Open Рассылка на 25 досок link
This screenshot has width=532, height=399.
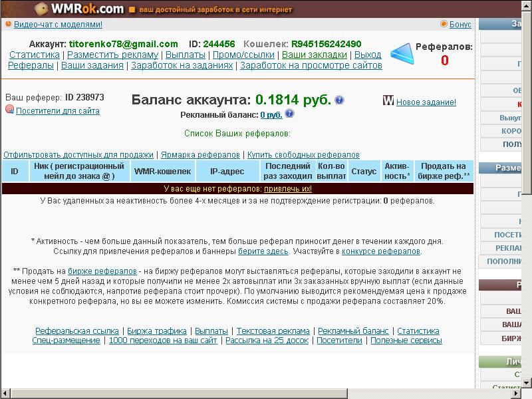pos(267,340)
